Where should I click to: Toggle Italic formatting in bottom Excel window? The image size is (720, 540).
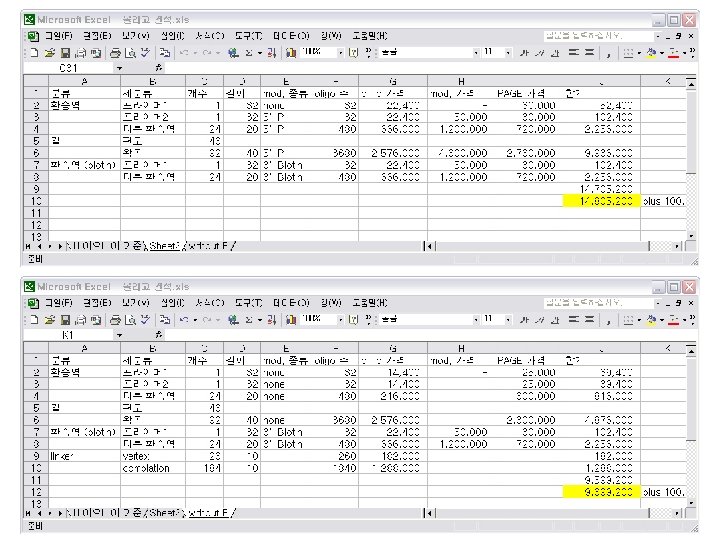540,320
